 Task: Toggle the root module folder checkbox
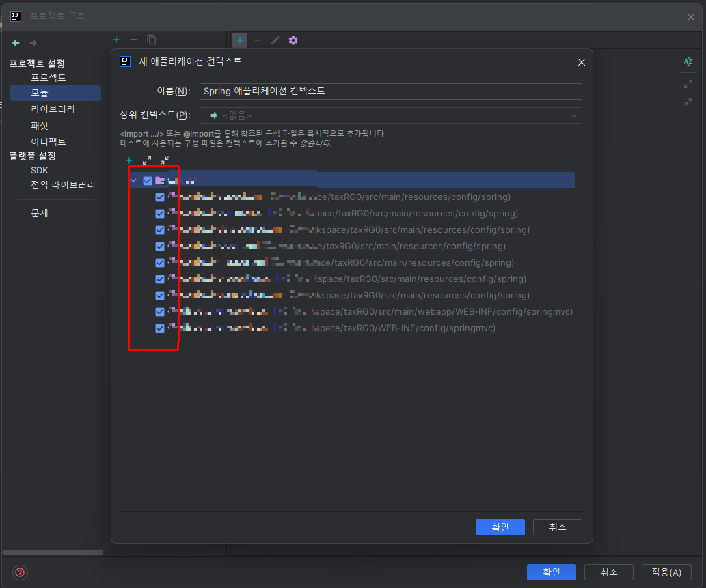148,181
